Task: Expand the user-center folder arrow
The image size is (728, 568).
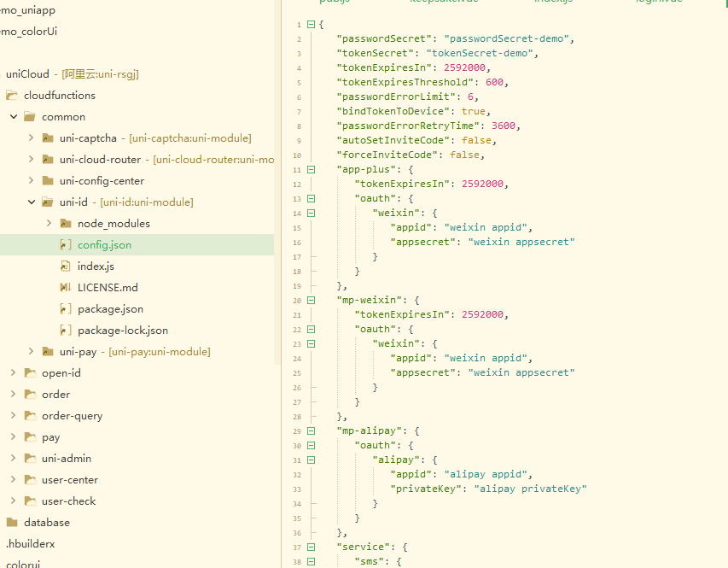Action: click(x=13, y=480)
